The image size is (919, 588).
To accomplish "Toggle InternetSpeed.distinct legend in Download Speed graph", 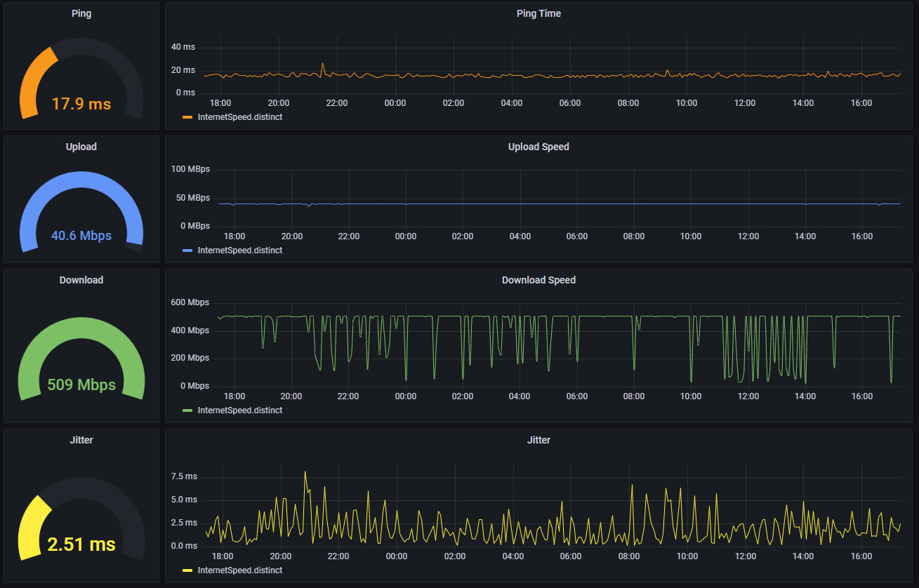I will (240, 410).
